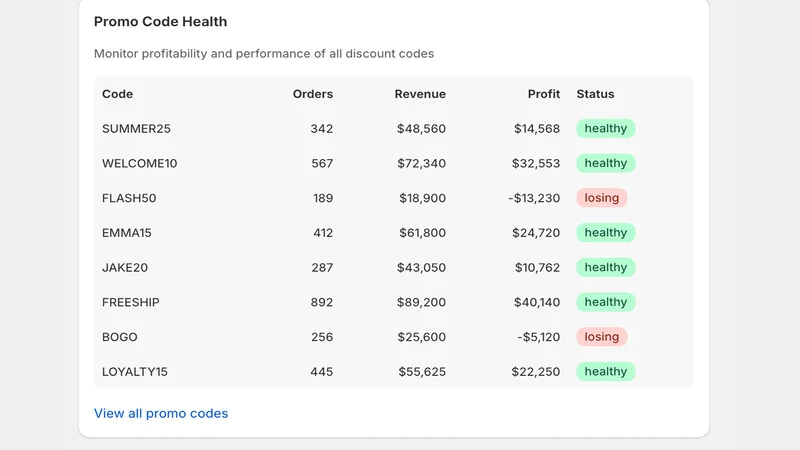The width and height of the screenshot is (800, 450).
Task: Select the EMMA15 promo code
Action: click(127, 233)
